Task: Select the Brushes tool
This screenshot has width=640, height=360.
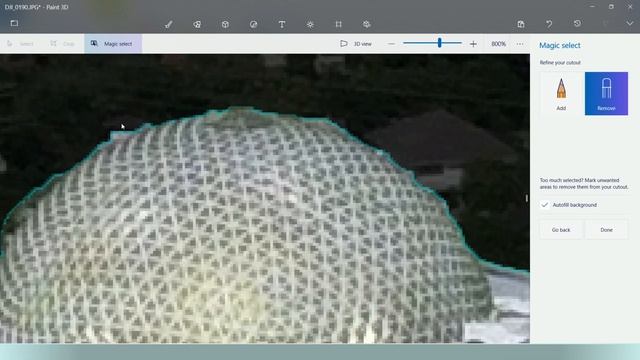Action: [169, 24]
